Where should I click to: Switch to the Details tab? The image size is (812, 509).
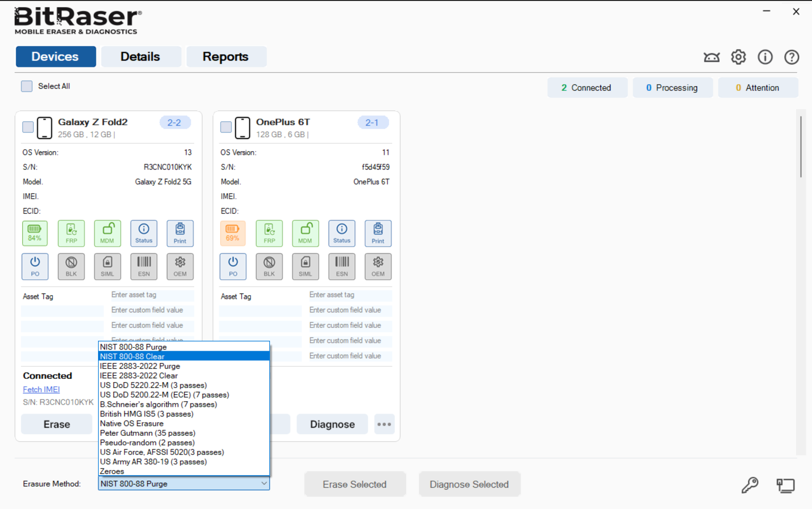140,57
